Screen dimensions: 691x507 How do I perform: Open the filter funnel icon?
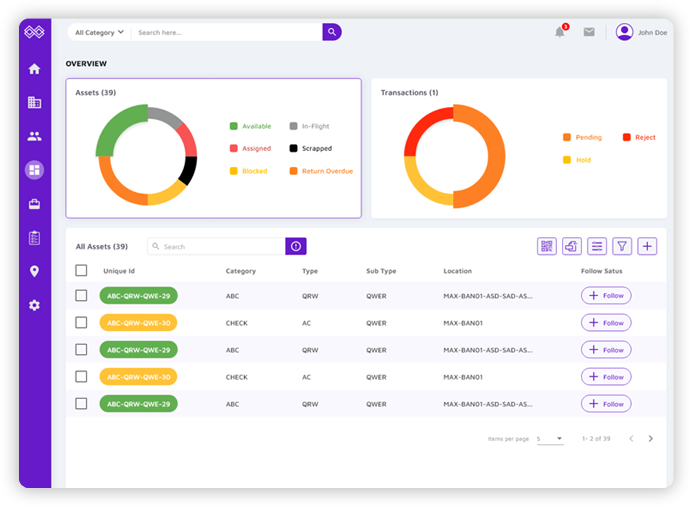point(622,246)
